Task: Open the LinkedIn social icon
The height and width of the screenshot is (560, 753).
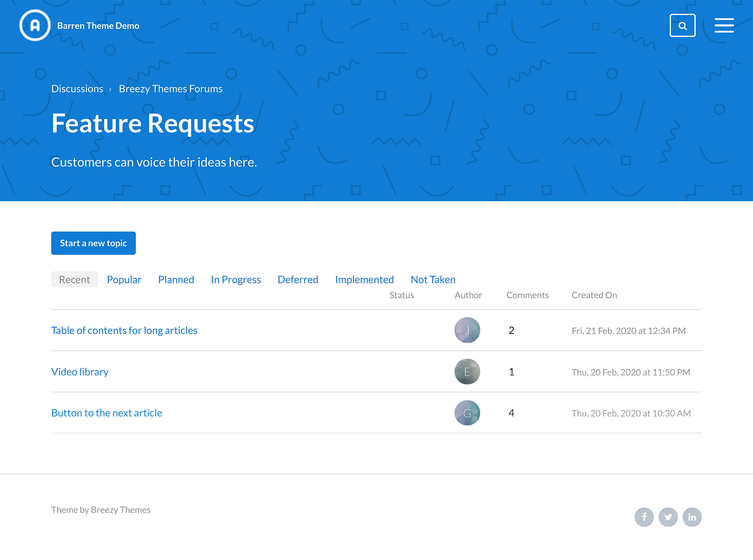Action: tap(692, 517)
